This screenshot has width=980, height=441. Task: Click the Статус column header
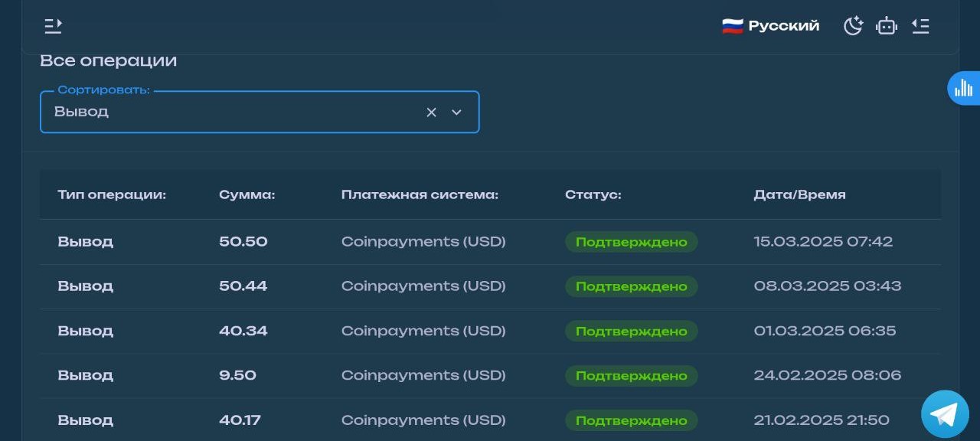coord(593,194)
